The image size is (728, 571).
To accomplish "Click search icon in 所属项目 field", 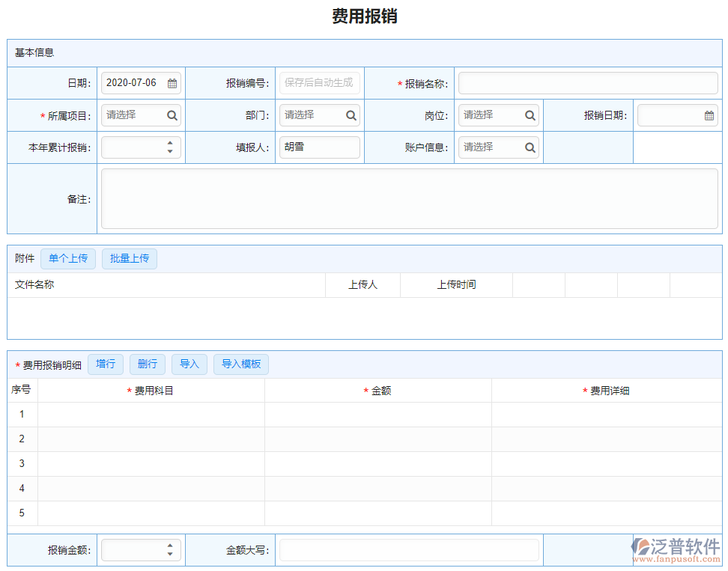I will (172, 115).
